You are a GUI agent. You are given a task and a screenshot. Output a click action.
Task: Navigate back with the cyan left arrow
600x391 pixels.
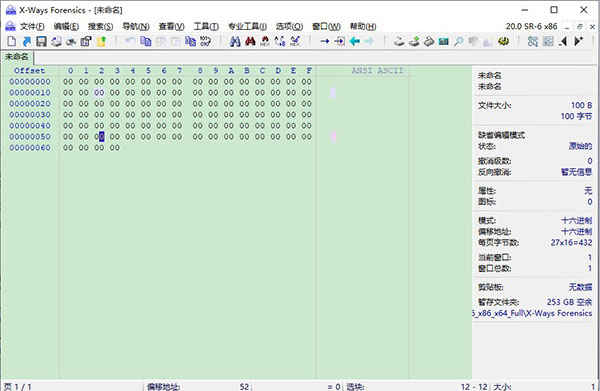[355, 41]
